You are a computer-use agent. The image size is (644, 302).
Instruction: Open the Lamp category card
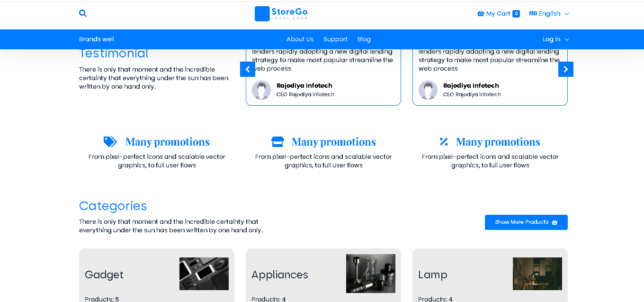click(x=490, y=275)
